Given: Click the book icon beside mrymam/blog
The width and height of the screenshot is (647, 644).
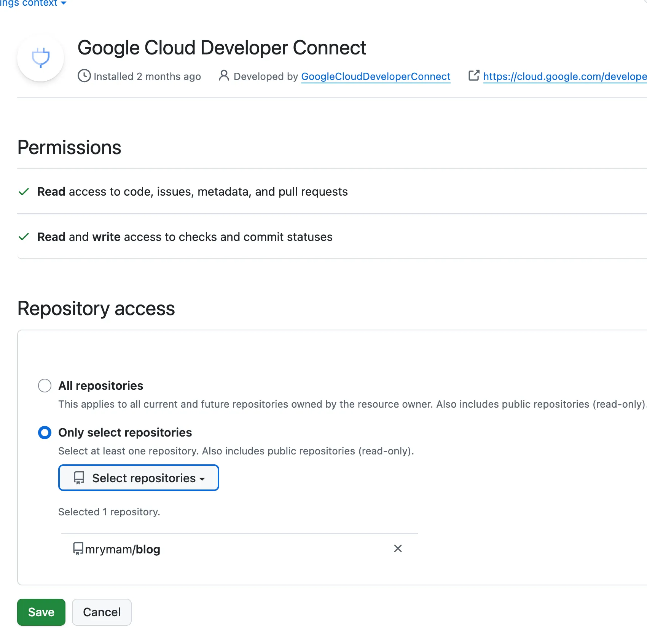Looking at the screenshot, I should [x=78, y=548].
